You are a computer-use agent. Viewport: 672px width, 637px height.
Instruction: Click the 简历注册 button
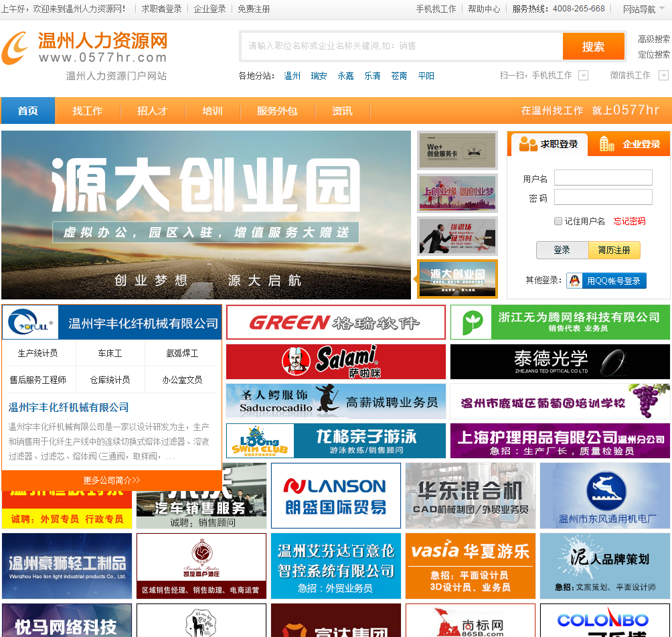coord(614,250)
